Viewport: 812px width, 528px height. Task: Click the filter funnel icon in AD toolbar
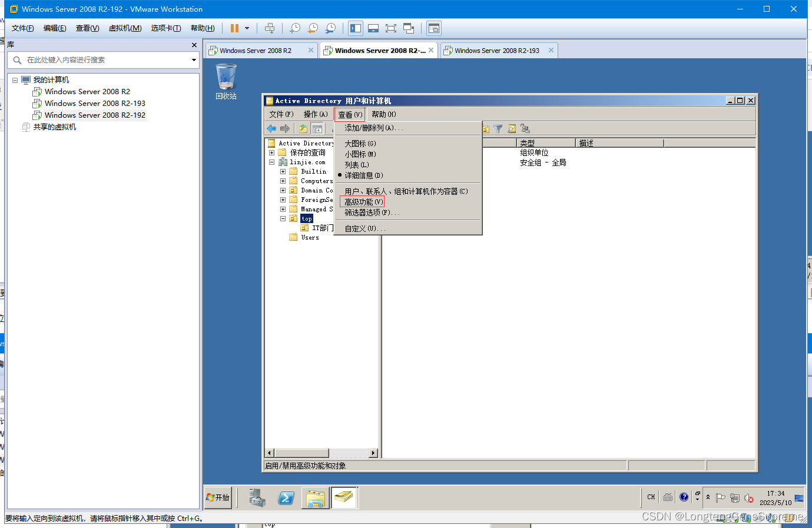(x=498, y=128)
